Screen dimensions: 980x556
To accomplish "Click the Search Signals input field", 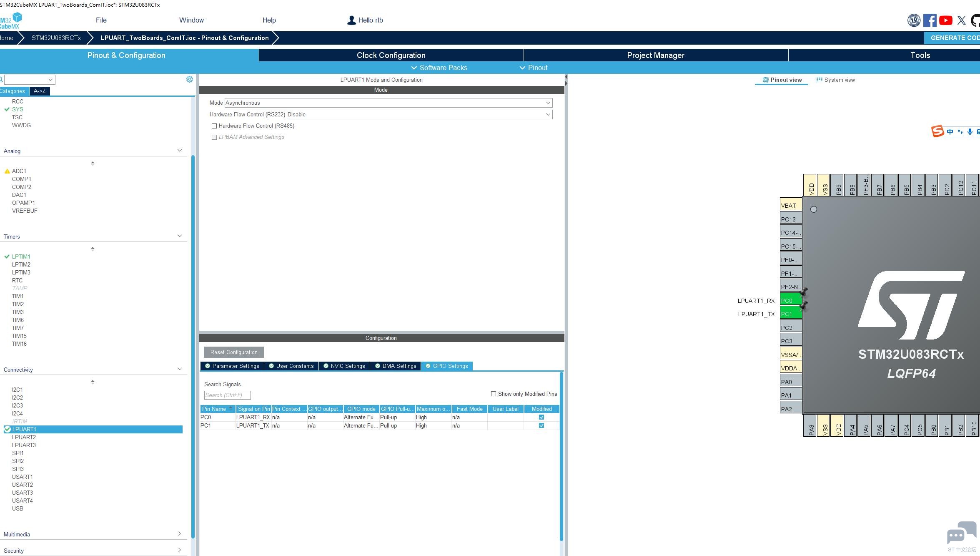I will click(x=227, y=395).
